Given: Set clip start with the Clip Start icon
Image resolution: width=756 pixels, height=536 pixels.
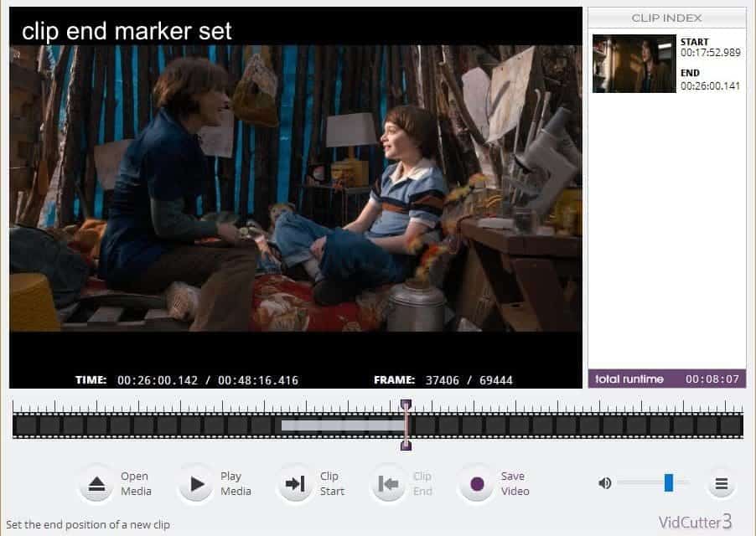Looking at the screenshot, I should 295,483.
